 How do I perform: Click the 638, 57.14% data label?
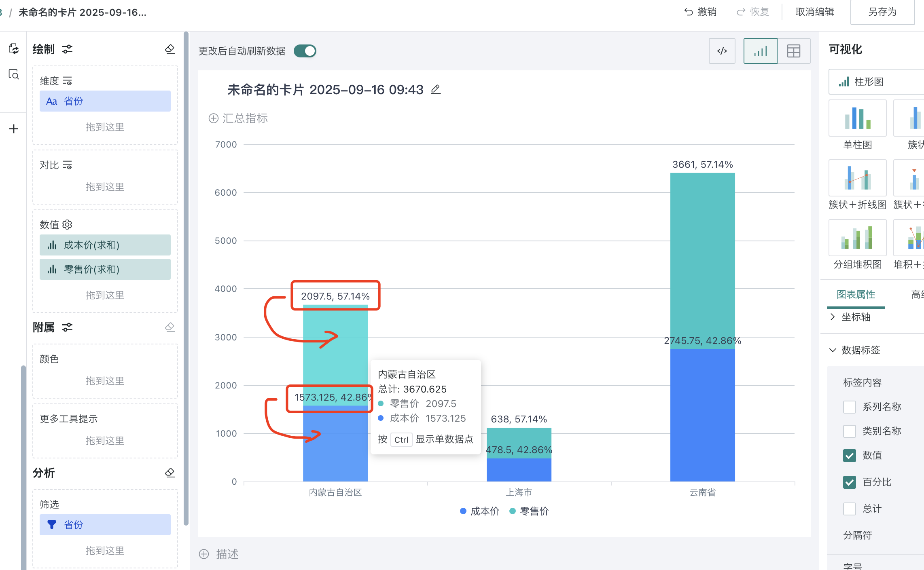pyautogui.click(x=519, y=419)
